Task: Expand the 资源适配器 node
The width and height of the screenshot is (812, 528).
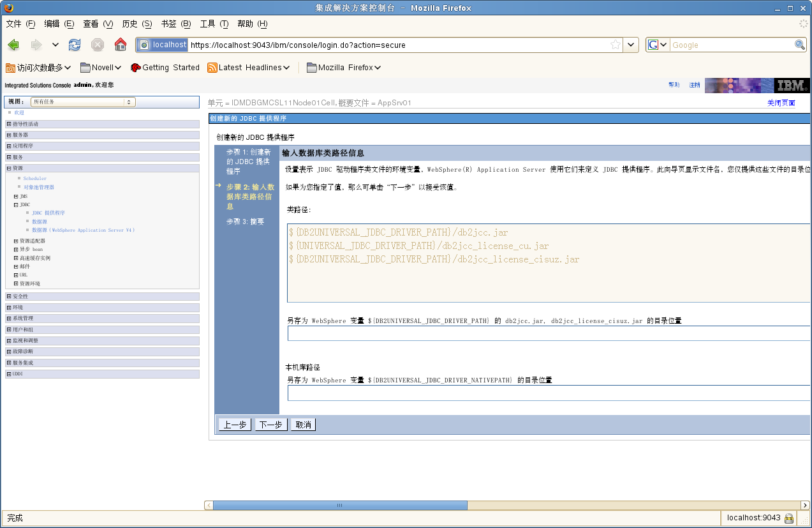Action: (x=16, y=241)
